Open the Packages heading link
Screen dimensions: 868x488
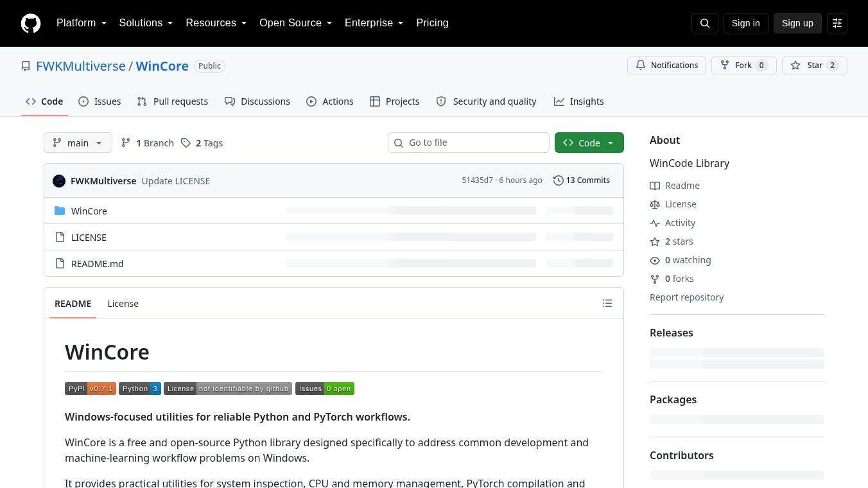(x=673, y=399)
